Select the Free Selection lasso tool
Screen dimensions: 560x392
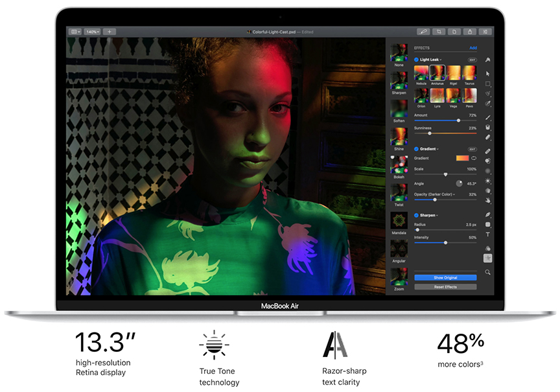point(487,93)
